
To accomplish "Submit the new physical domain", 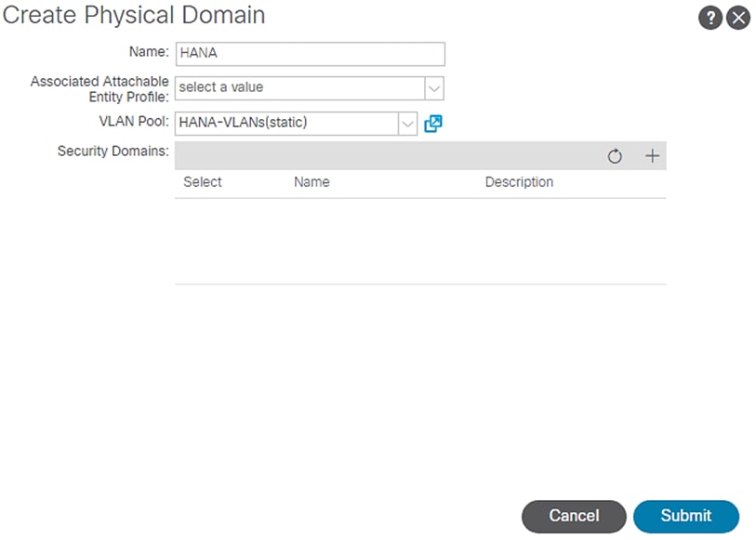I will pyautogui.click(x=685, y=516).
